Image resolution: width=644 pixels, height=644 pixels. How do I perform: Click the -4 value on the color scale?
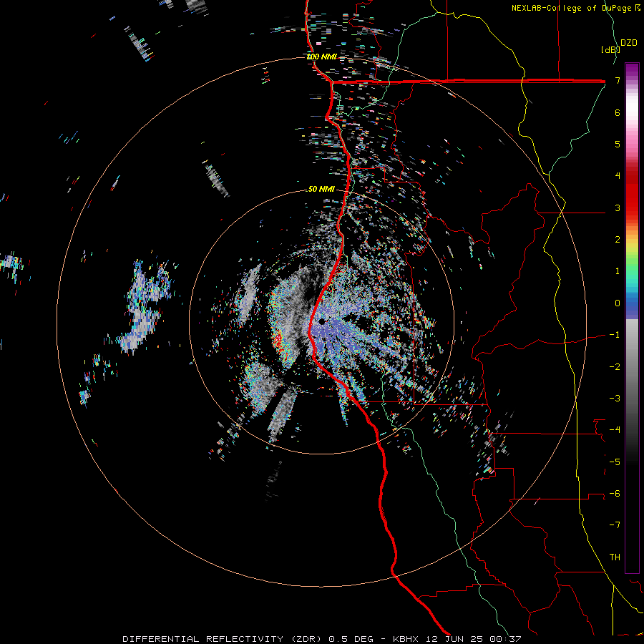615,430
